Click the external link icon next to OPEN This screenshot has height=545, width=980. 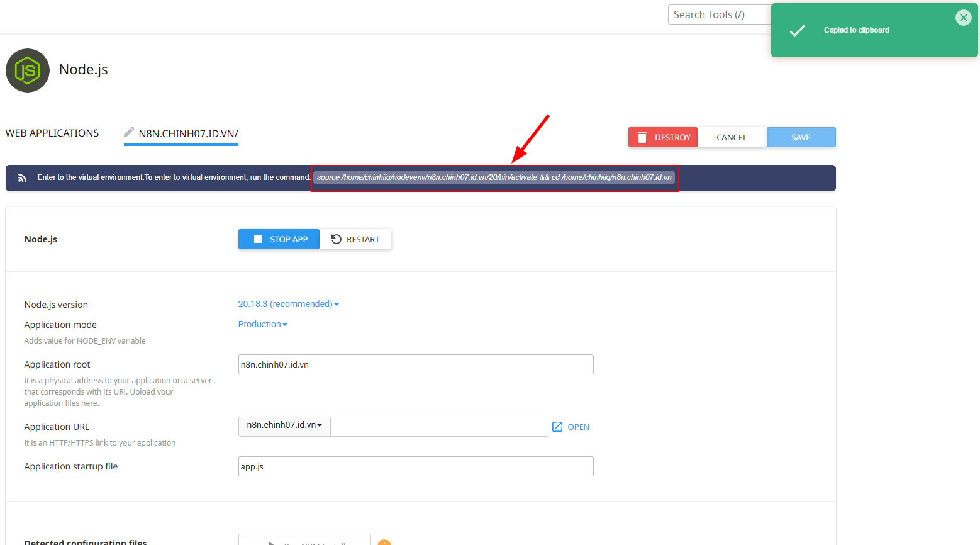557,427
